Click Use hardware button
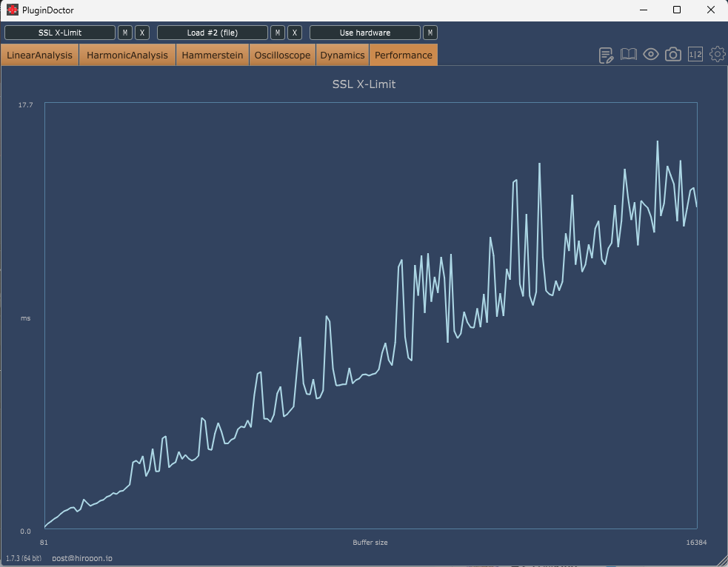728x567 pixels. pos(365,33)
